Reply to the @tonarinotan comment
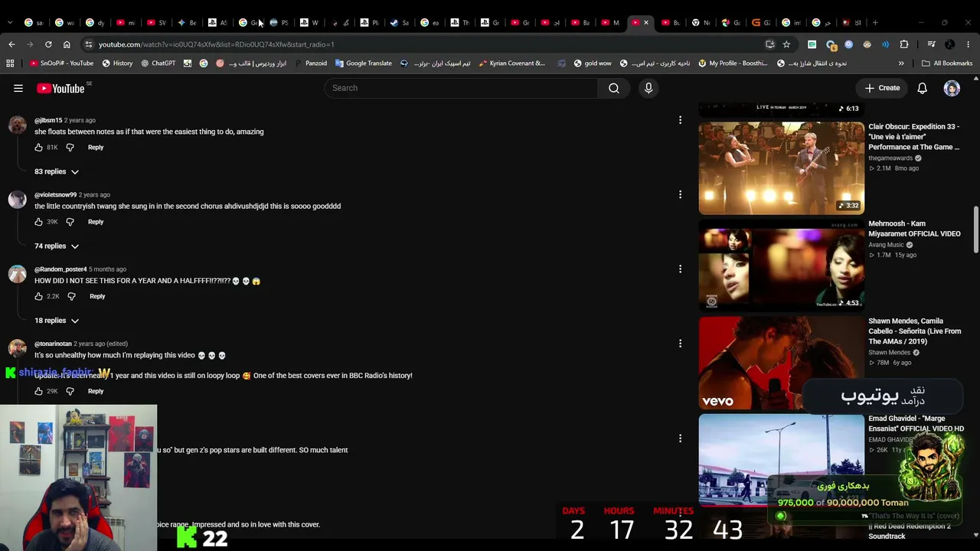The image size is (980, 551). 96,391
